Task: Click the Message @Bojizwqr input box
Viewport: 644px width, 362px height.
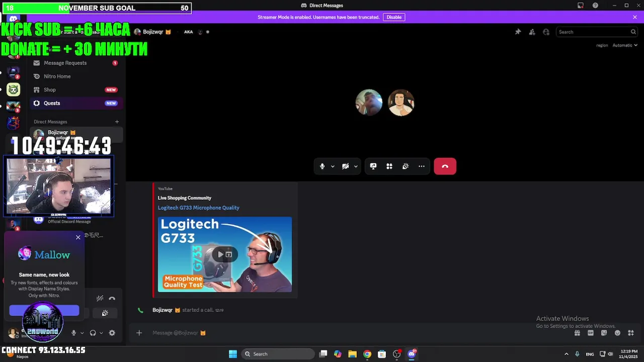Action: coord(352,333)
